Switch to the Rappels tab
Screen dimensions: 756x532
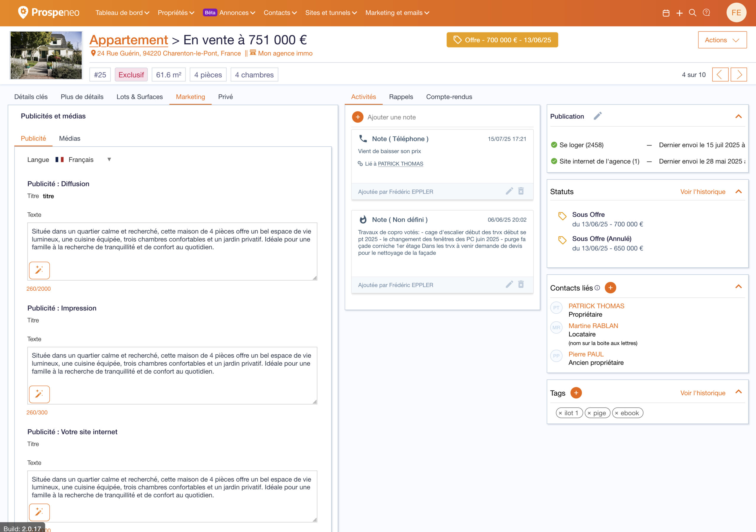pyautogui.click(x=401, y=97)
